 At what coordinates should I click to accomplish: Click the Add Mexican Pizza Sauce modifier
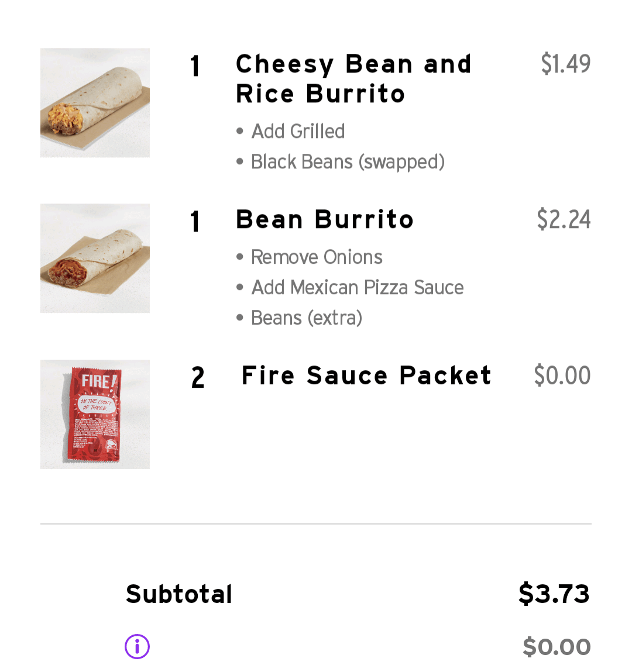click(x=357, y=287)
